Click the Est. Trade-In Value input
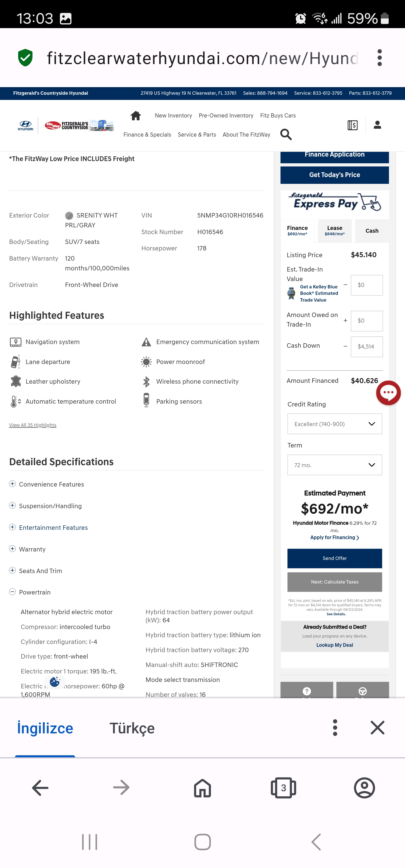Image resolution: width=405 pixels, height=868 pixels. click(x=366, y=285)
